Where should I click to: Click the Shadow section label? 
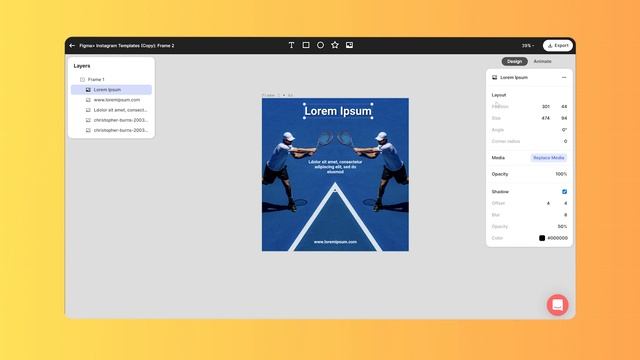500,192
